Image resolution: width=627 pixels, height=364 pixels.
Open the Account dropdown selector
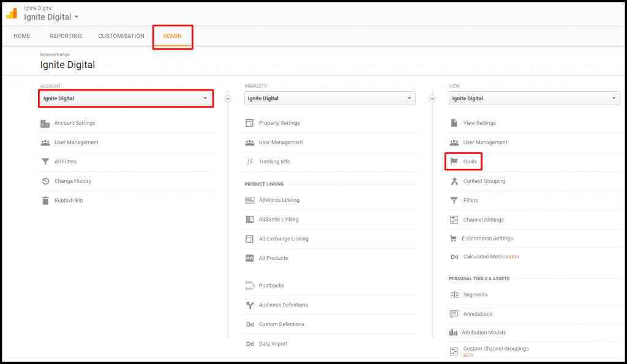(x=126, y=98)
